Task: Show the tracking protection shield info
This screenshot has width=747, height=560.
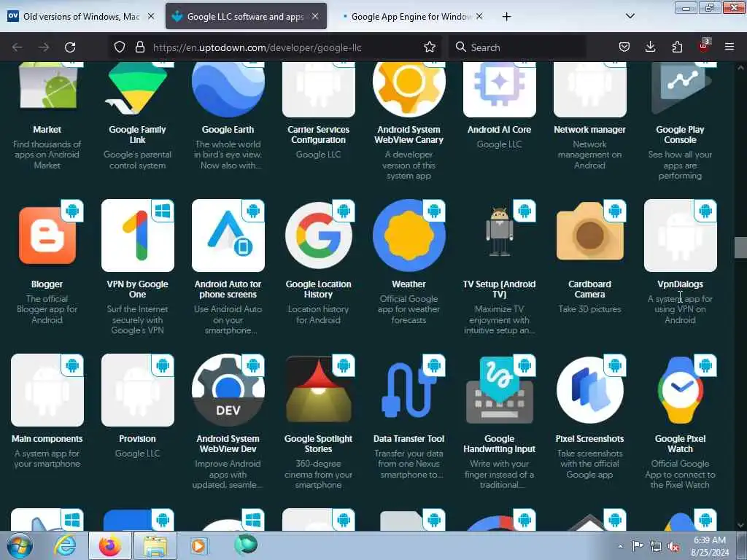Action: pyautogui.click(x=120, y=47)
